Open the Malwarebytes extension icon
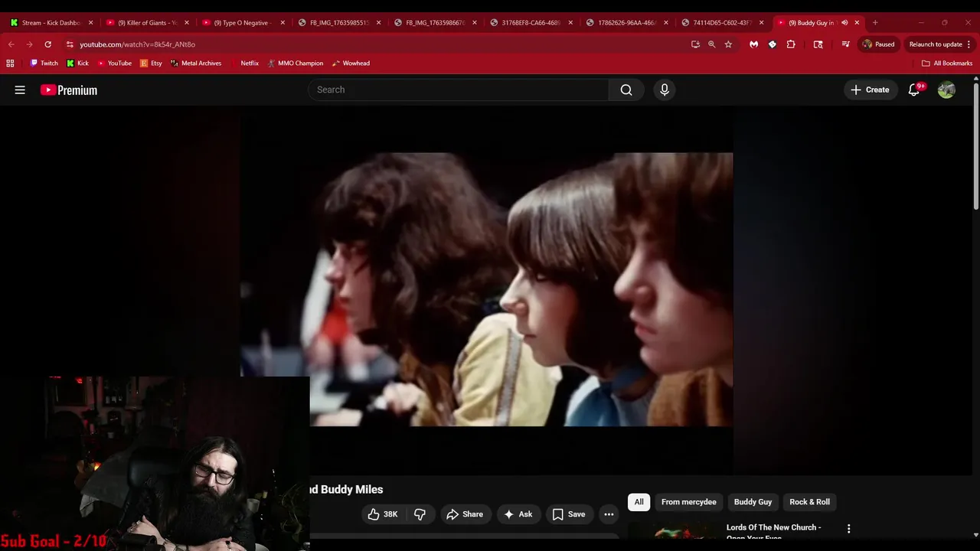The image size is (980, 551). [x=753, y=44]
